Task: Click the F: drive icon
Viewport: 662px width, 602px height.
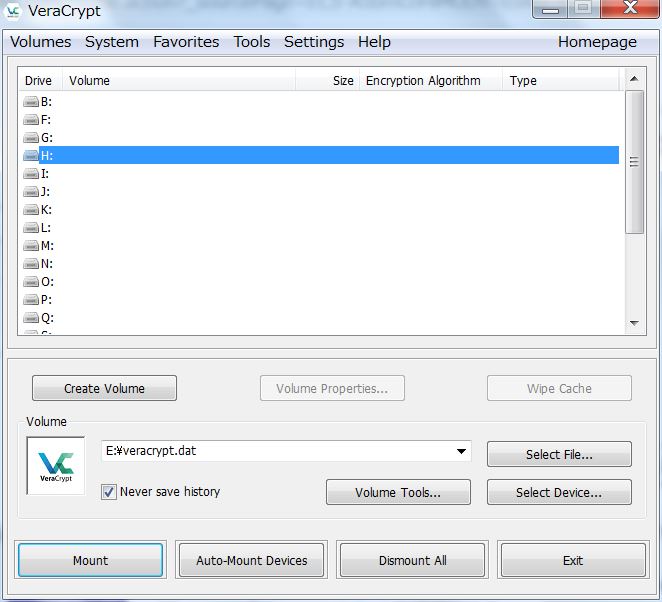Action: [x=31, y=120]
